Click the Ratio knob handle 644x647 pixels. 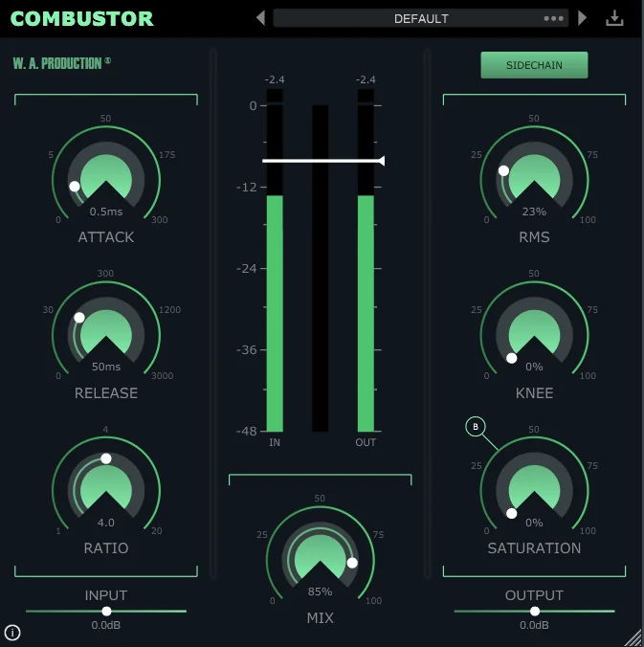pyautogui.click(x=106, y=458)
